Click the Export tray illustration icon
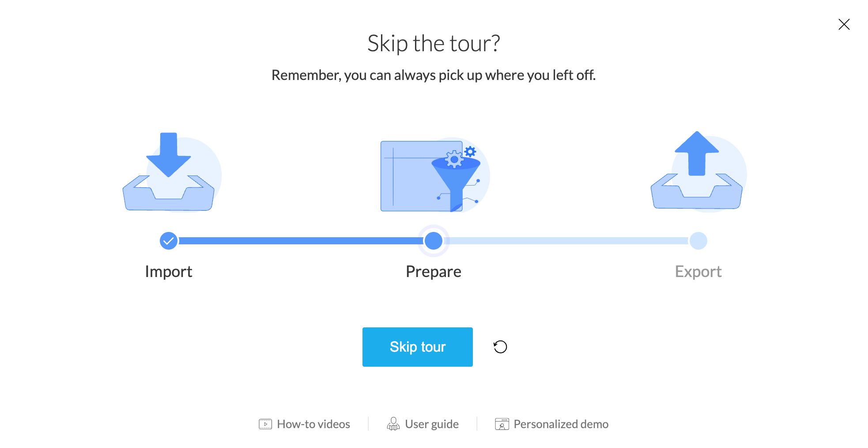This screenshot has width=868, height=448. click(x=698, y=172)
